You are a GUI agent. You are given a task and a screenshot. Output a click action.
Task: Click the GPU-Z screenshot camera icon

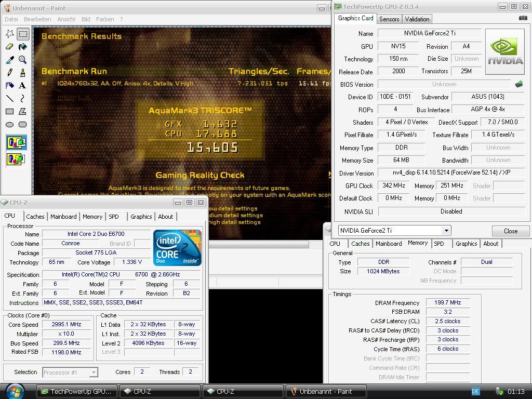[x=523, y=18]
